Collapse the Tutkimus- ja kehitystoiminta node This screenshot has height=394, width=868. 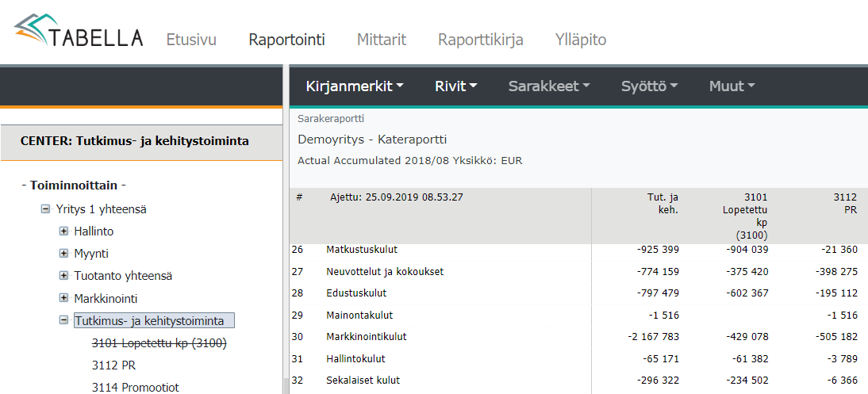click(63, 321)
